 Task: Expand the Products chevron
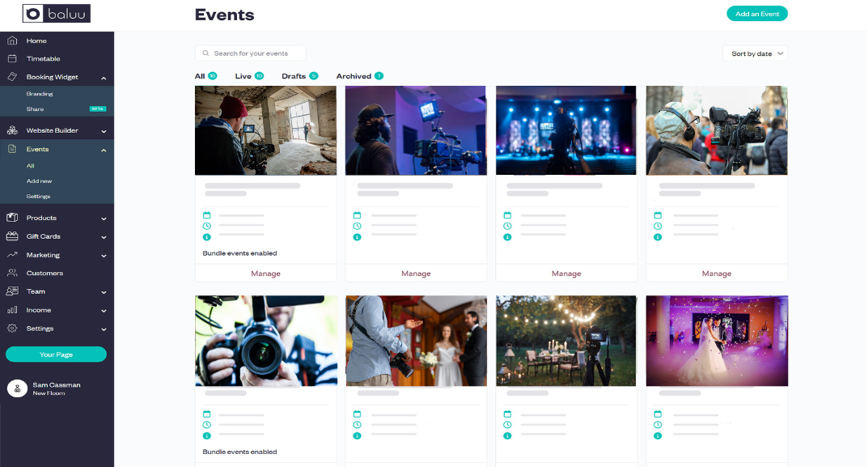(104, 219)
